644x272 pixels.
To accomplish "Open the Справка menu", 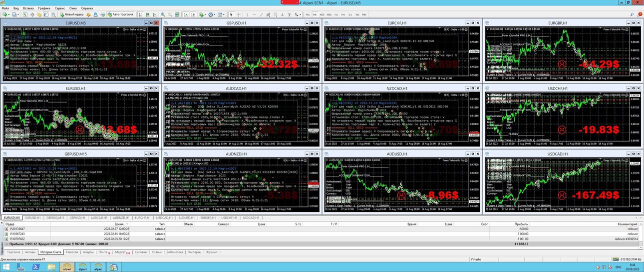I will 87,8.
